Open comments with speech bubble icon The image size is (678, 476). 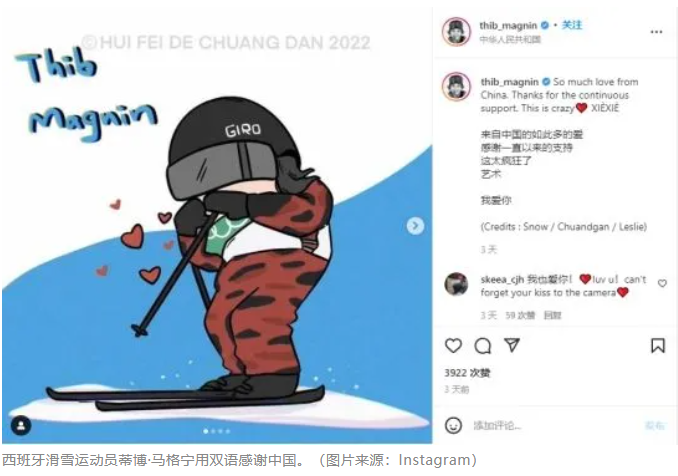click(483, 346)
